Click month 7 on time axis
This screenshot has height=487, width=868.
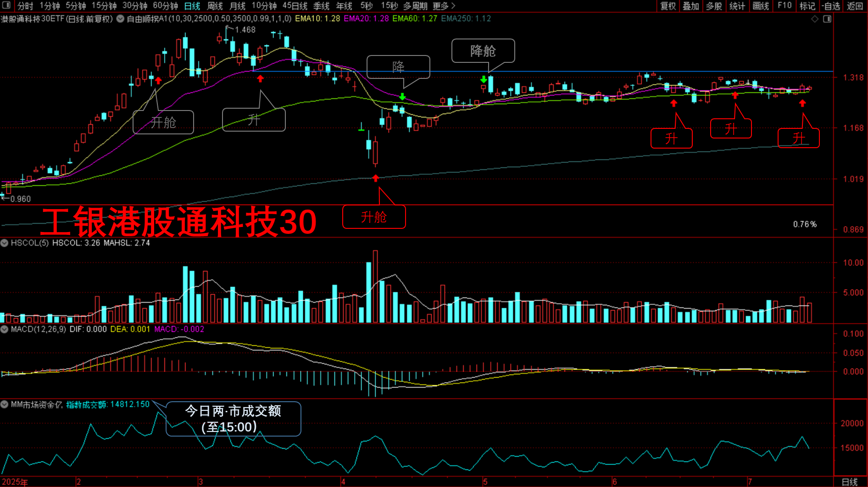[x=750, y=482]
